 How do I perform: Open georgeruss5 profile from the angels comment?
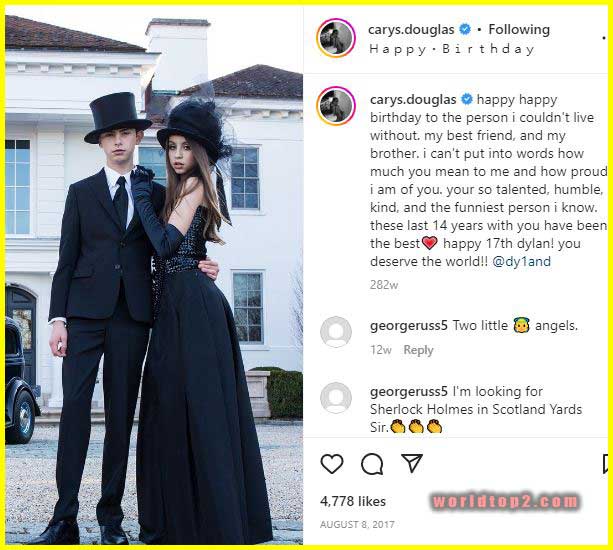coord(409,326)
